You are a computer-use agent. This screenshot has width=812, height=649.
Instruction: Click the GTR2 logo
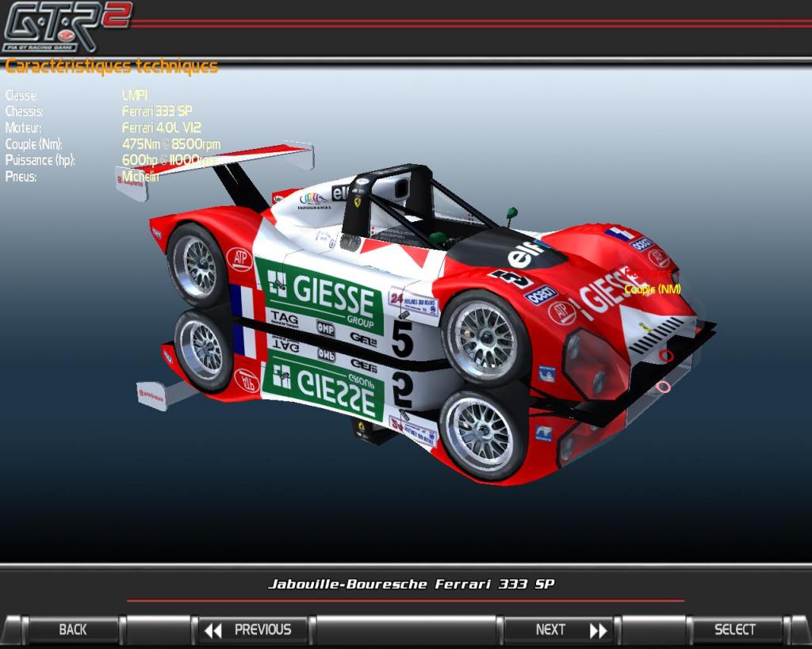67,27
